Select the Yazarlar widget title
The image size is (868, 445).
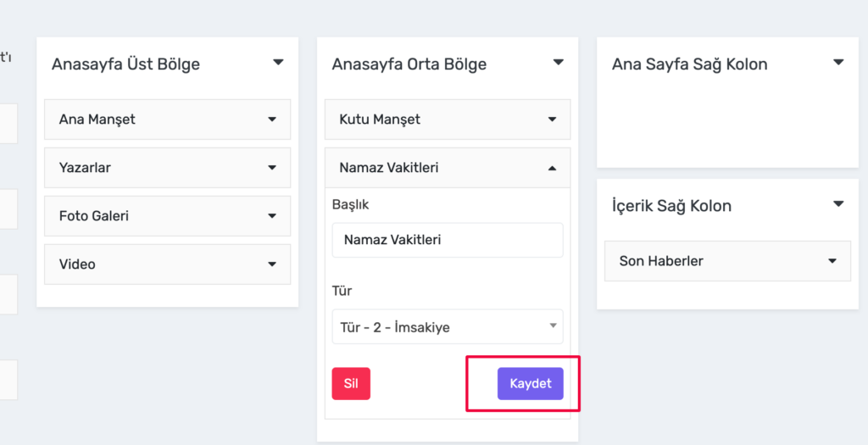86,168
